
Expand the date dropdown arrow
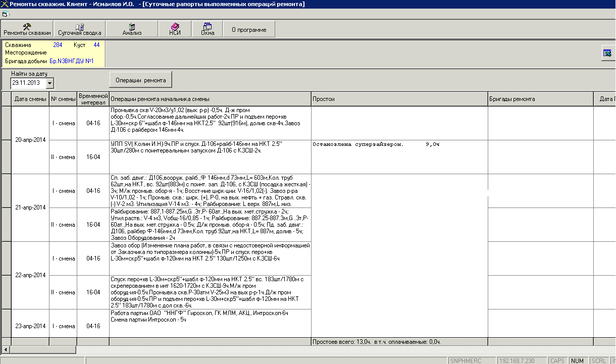coord(50,83)
